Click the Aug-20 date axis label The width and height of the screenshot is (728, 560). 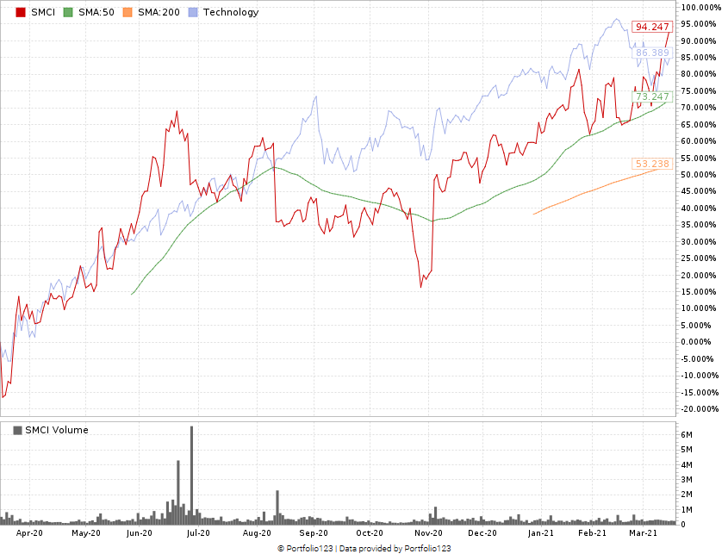coord(257,533)
